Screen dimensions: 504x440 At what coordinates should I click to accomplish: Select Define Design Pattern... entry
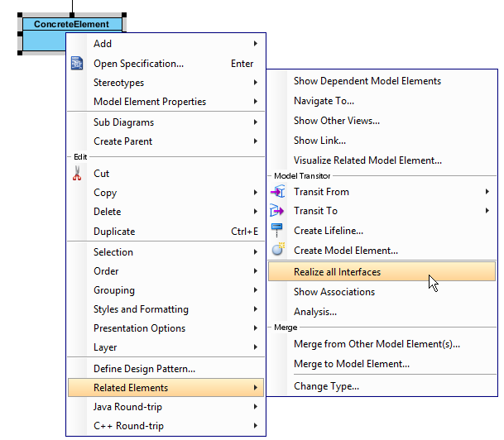tap(166, 368)
